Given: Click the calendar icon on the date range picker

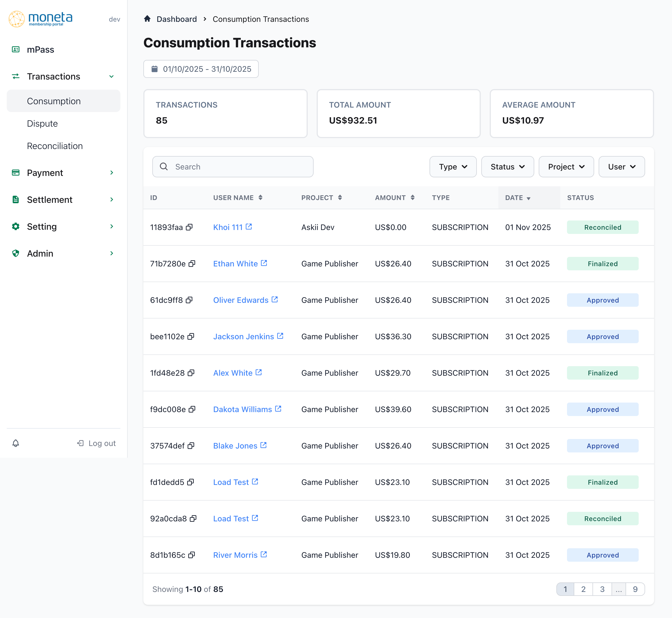Looking at the screenshot, I should [x=154, y=69].
